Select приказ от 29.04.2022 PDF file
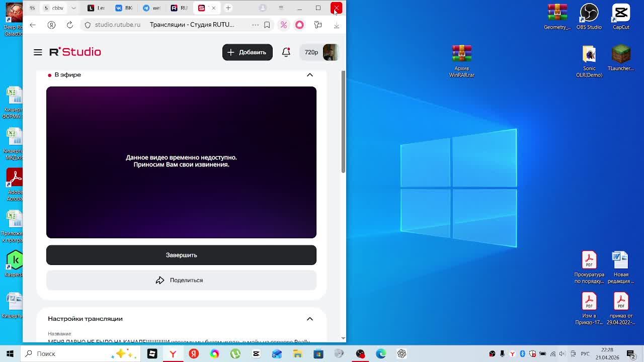Viewport: 644px width, 362px height. click(621, 308)
